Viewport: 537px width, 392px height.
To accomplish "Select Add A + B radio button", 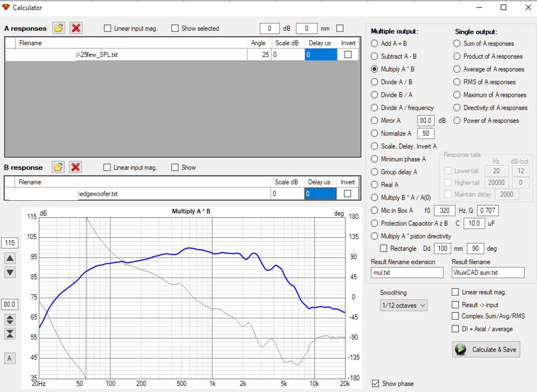I will tap(375, 44).
